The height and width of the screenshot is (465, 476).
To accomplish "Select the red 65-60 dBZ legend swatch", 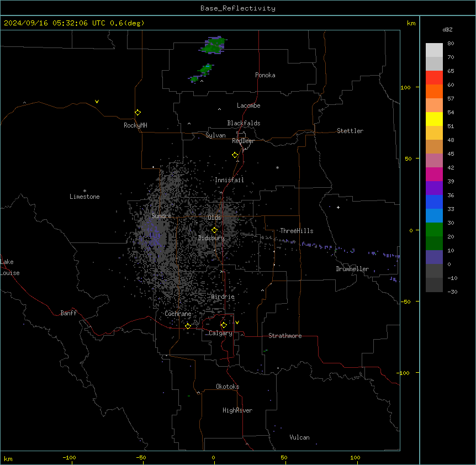I will (434, 78).
